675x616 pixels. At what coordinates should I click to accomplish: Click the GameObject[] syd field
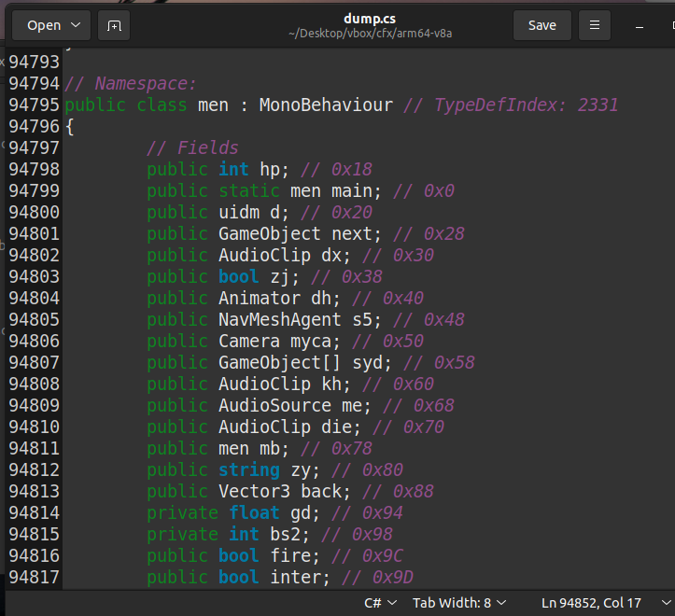305,363
